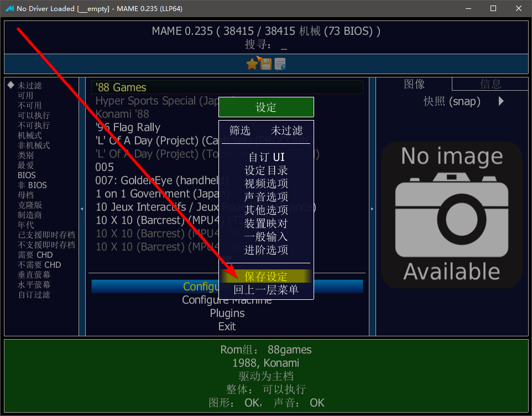Select the 最爱 favorites filter

coord(26,165)
